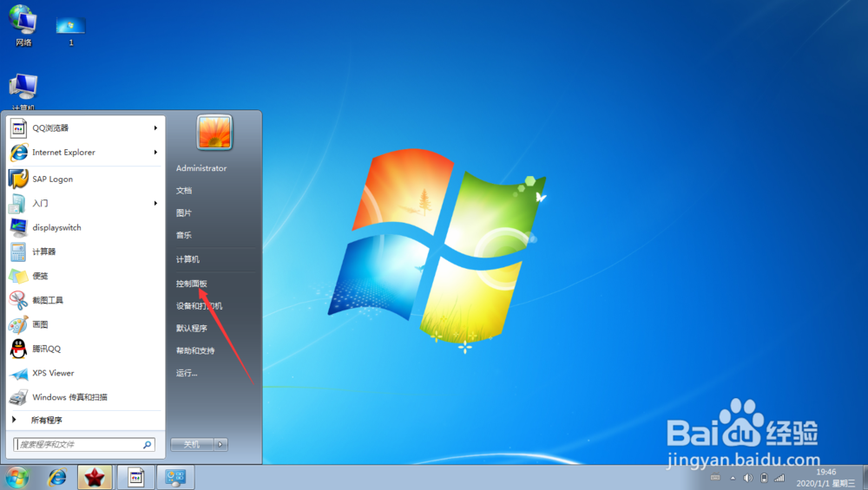Open 控制面板 control panel
Image resolution: width=868 pixels, height=490 pixels.
pos(192,284)
